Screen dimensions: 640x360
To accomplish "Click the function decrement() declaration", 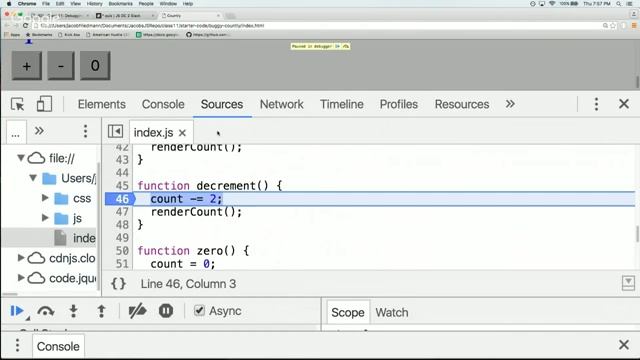I will point(210,186).
